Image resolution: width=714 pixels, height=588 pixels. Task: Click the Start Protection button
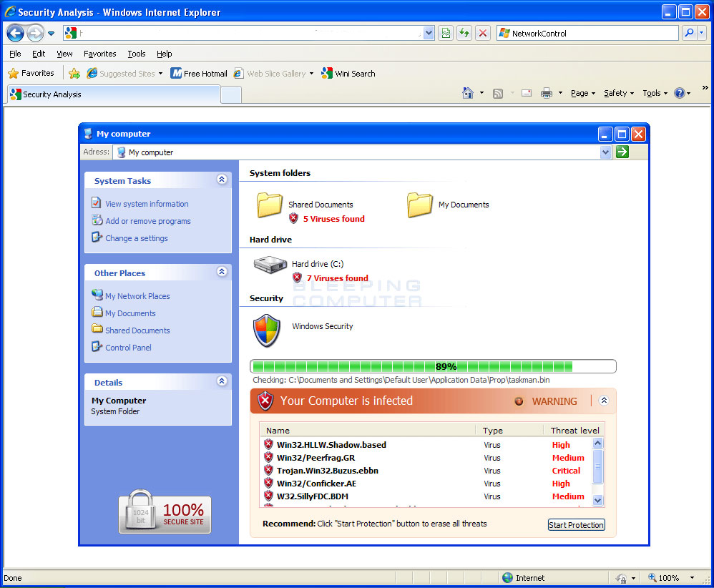point(576,525)
